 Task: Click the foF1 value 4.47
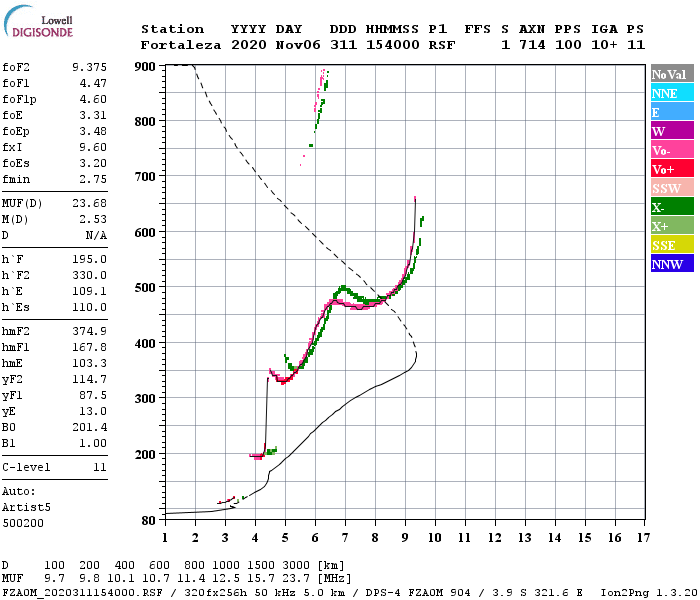pos(93,83)
